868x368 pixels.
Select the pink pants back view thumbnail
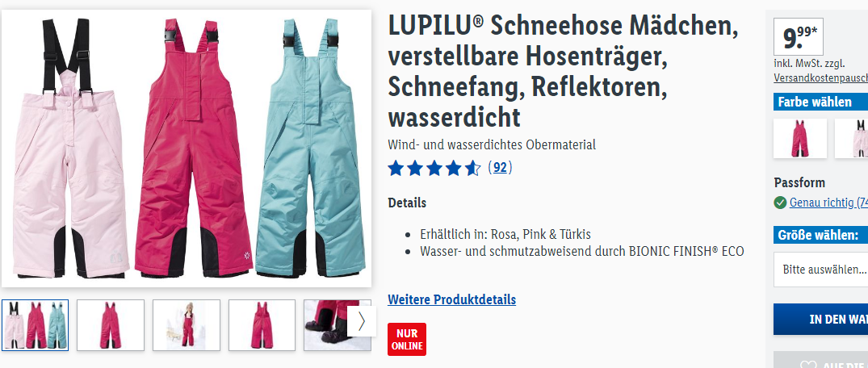pos(262,325)
